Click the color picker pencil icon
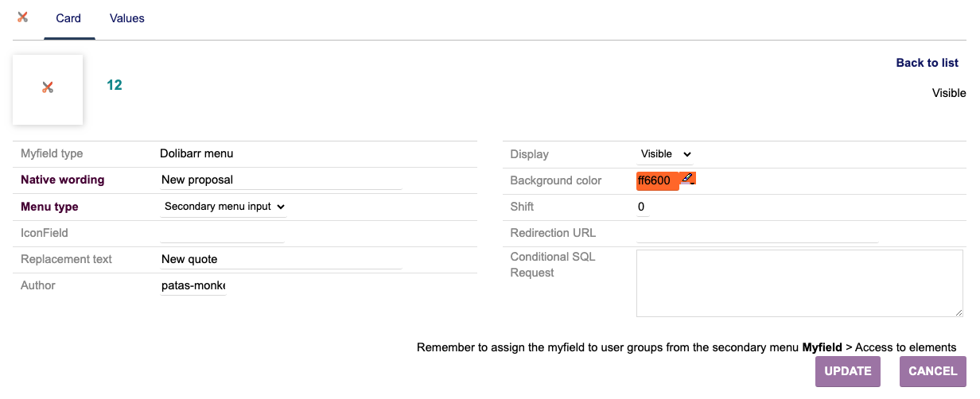 [688, 178]
